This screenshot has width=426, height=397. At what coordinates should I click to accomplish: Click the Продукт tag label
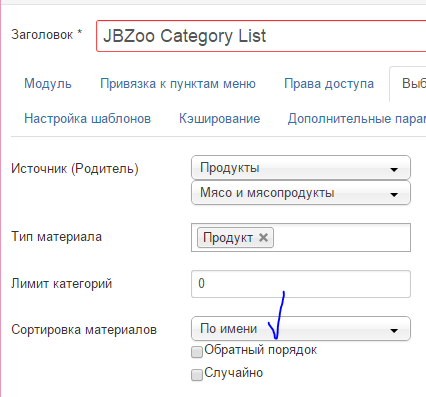(228, 238)
